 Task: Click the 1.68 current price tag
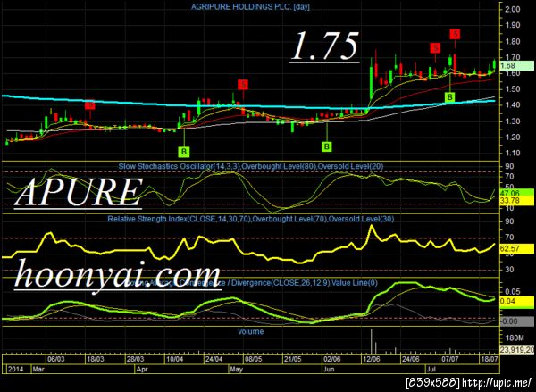click(x=516, y=65)
